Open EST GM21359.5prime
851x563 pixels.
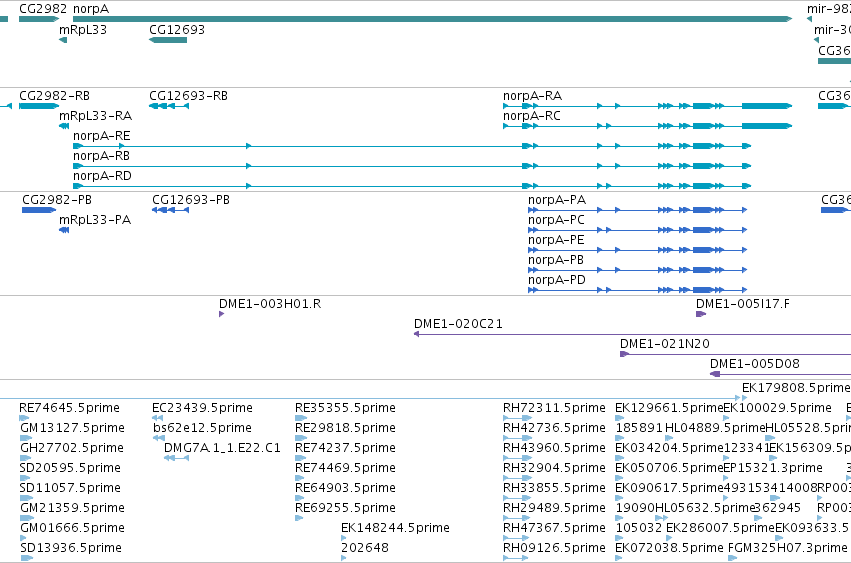coord(27,518)
